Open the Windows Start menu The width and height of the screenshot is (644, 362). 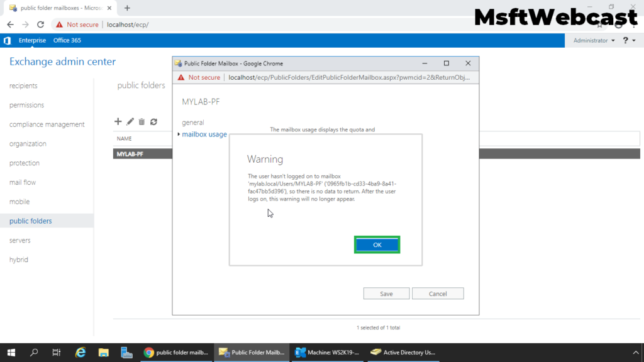tap(11, 352)
